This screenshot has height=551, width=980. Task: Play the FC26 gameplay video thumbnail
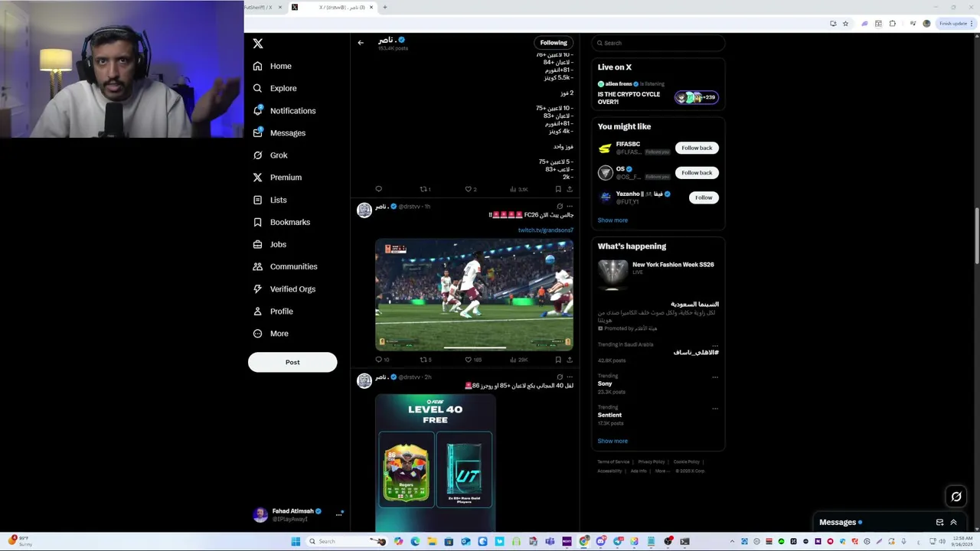coord(474,295)
